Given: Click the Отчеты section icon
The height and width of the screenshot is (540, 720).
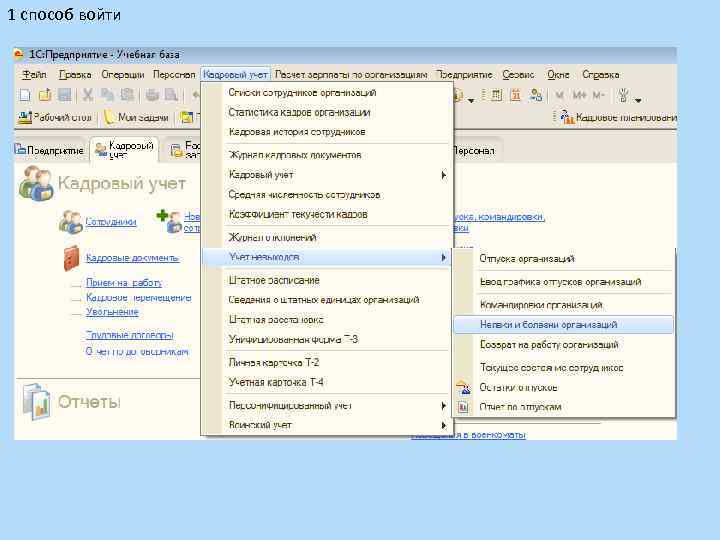Looking at the screenshot, I should [x=36, y=402].
